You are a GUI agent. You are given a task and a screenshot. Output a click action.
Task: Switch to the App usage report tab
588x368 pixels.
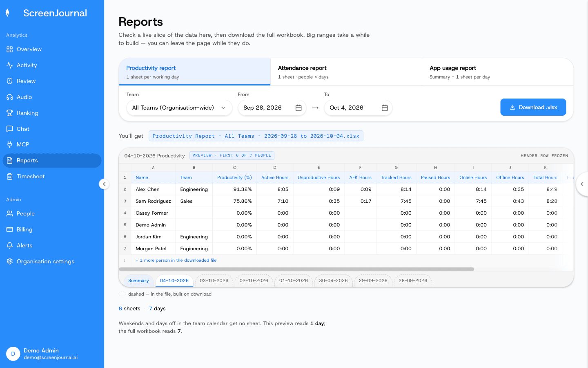pos(498,72)
